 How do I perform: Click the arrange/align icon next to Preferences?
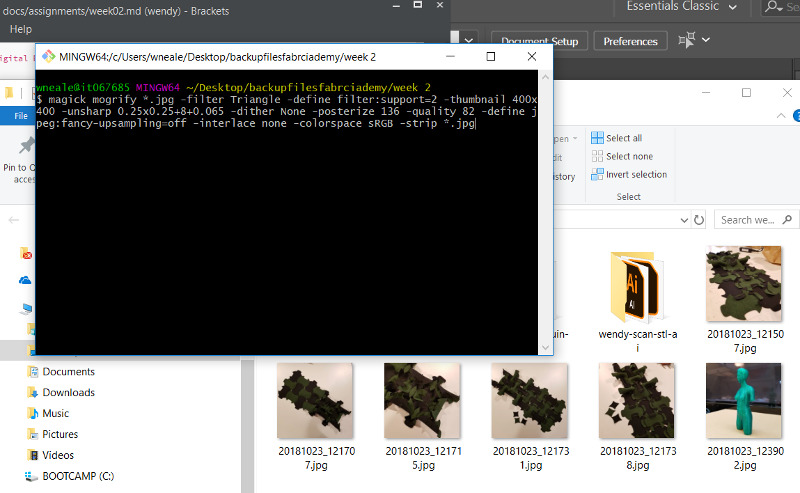click(x=687, y=40)
